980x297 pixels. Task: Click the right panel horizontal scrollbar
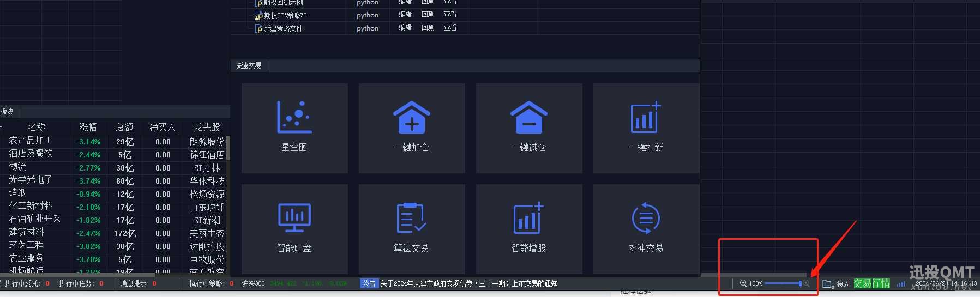(x=754, y=275)
